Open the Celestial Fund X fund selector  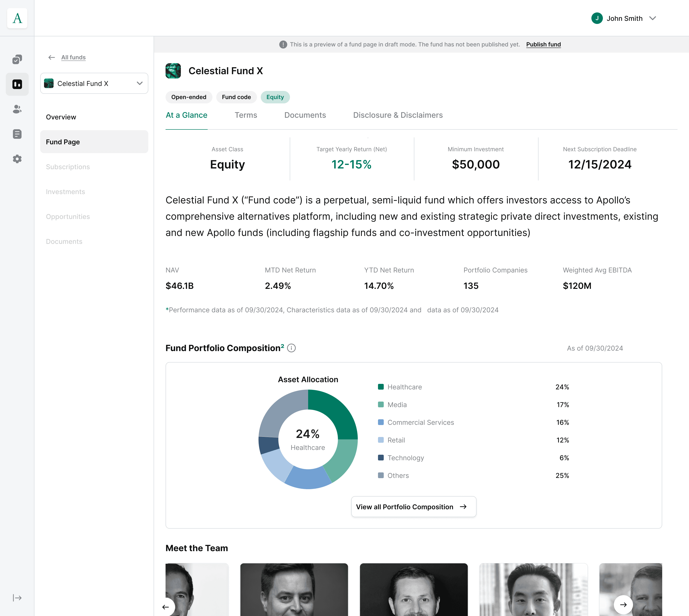coord(94,83)
